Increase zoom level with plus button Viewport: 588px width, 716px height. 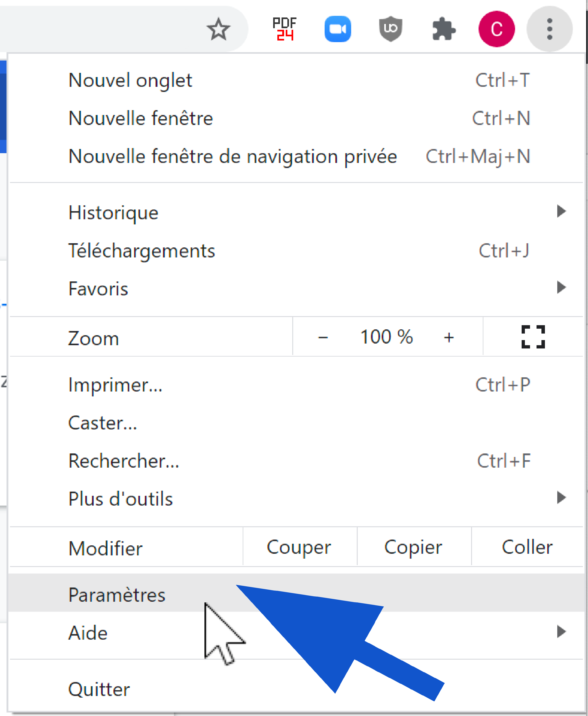click(449, 337)
